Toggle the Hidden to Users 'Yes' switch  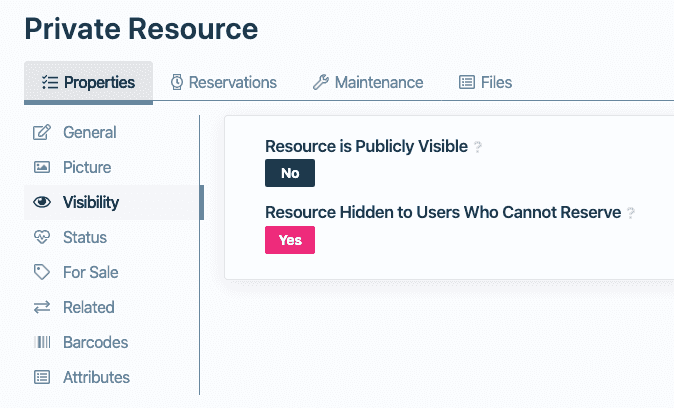click(290, 240)
